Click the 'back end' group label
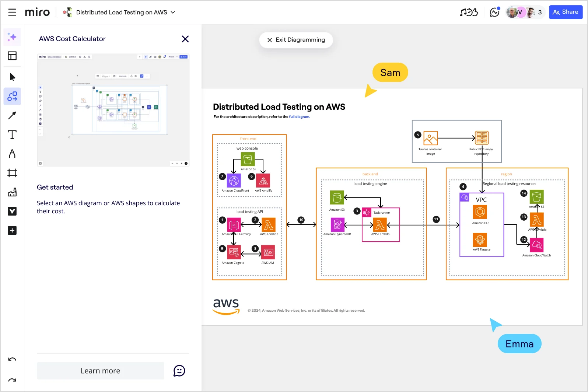This screenshot has height=392, width=588. click(370, 174)
